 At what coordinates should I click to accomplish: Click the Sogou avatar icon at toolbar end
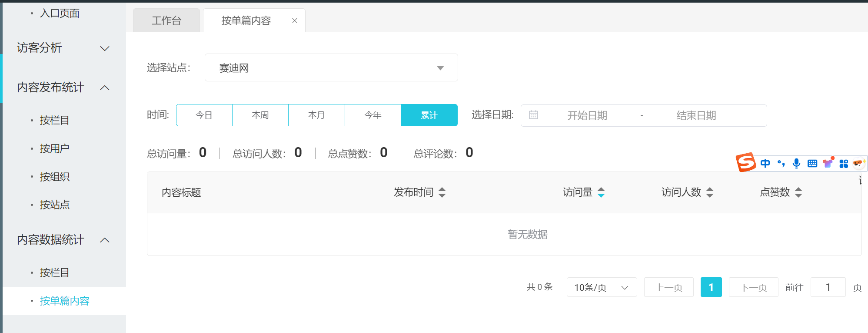(858, 163)
